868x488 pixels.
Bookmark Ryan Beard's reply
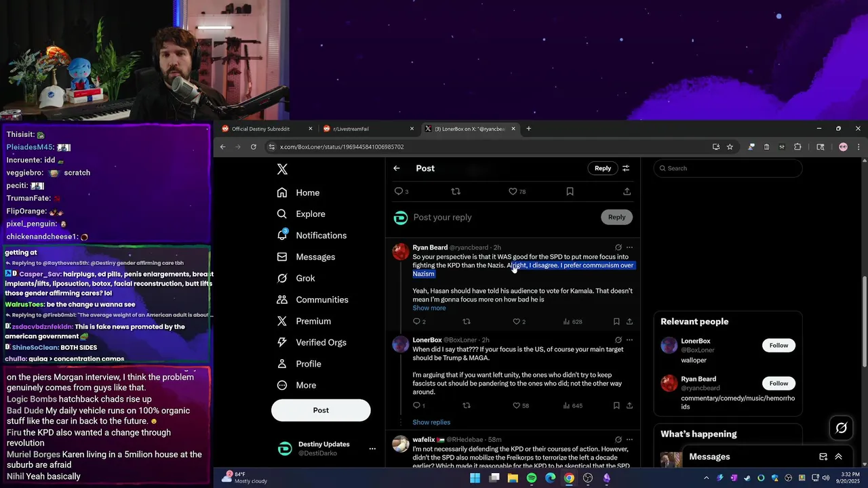click(x=616, y=321)
